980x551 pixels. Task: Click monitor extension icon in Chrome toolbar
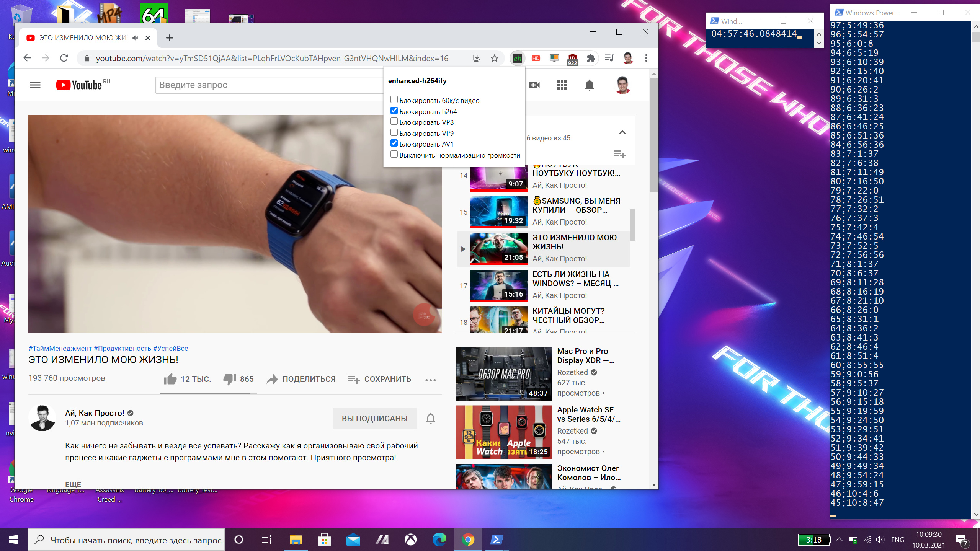tap(554, 58)
